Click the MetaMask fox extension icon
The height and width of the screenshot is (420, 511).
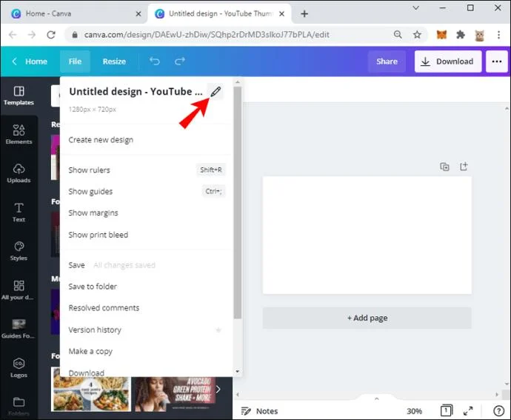pos(441,35)
